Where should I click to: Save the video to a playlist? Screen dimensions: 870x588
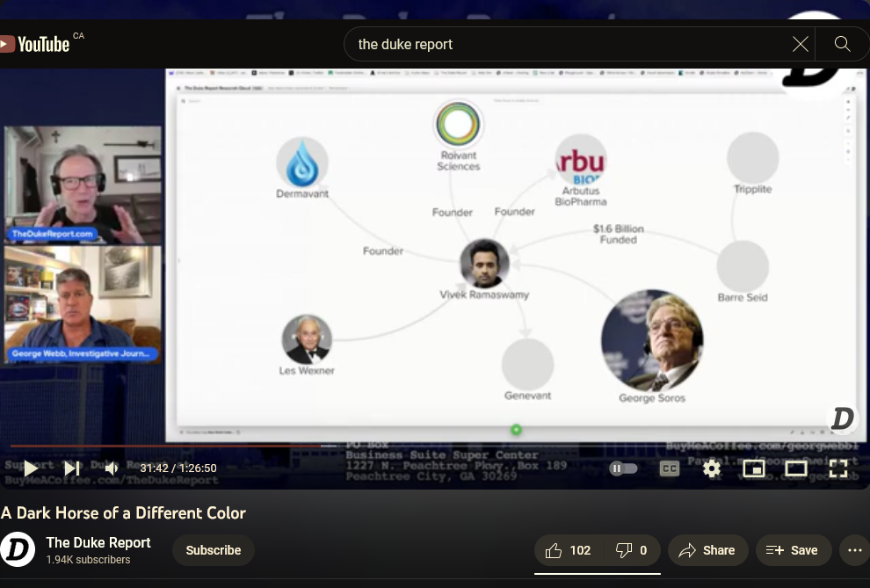793,550
